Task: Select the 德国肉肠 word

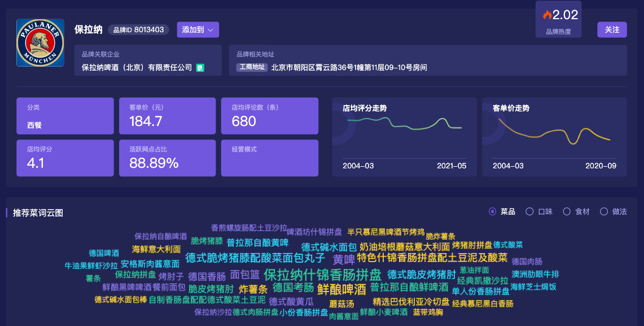Action: (527, 262)
